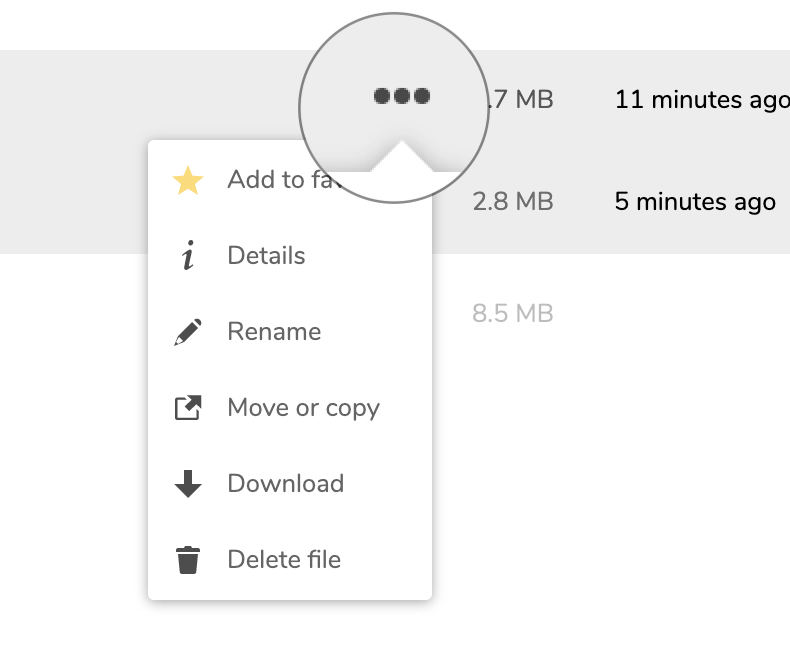The width and height of the screenshot is (790, 646).
Task: Click the trash can delete icon
Action: tap(188, 560)
